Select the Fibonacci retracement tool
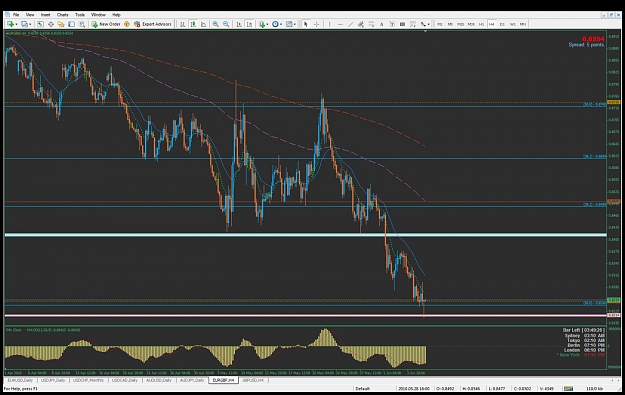 click(371, 24)
